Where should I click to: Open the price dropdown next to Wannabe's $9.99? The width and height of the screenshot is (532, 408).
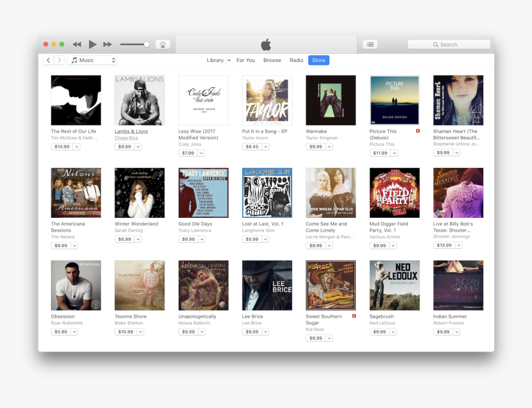[330, 146]
